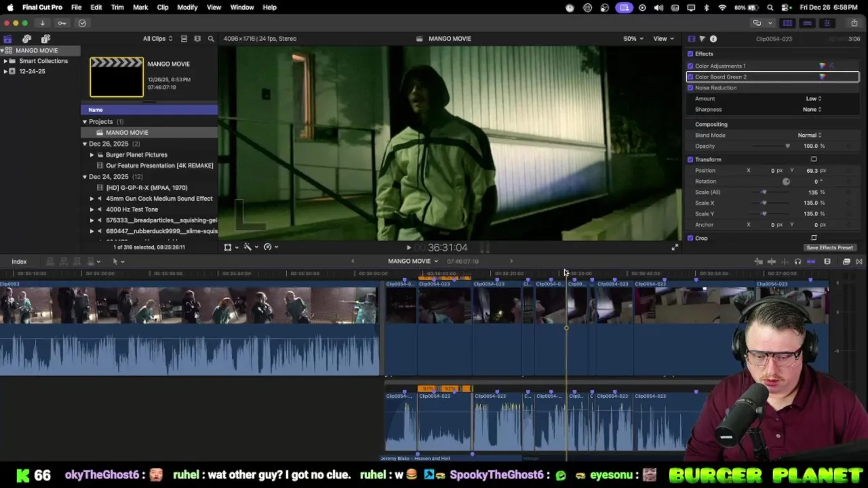Viewport: 868px width, 488px height.
Task: Adjust the Opacity slider
Action: 771,146
